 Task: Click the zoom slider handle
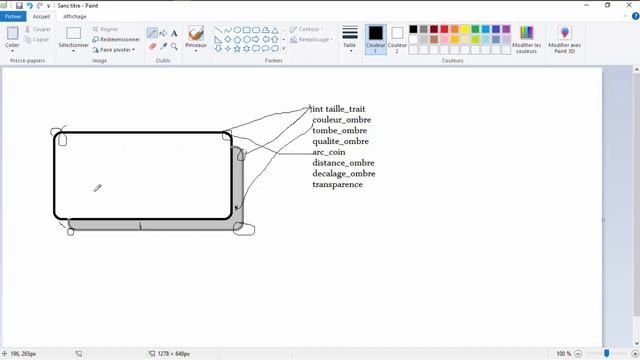pyautogui.click(x=607, y=353)
